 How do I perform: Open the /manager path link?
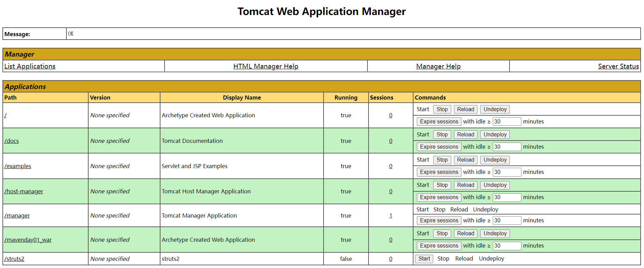(17, 215)
